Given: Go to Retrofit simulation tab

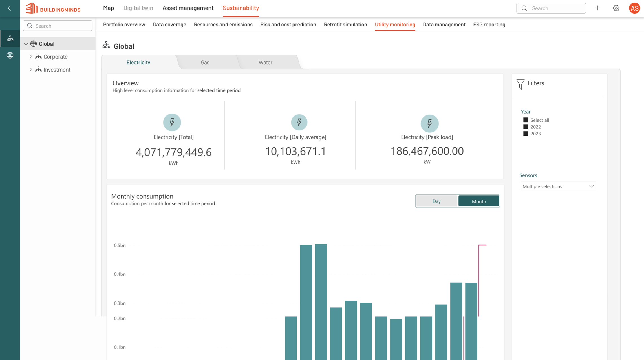Looking at the screenshot, I should coord(345,25).
